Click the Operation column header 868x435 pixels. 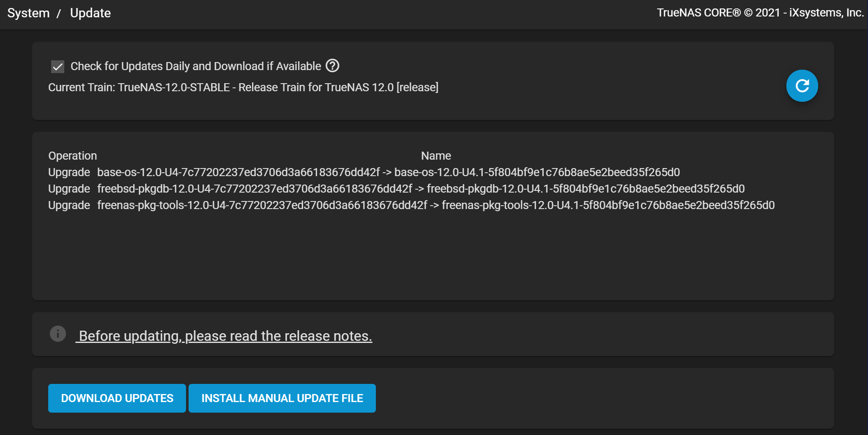point(73,156)
